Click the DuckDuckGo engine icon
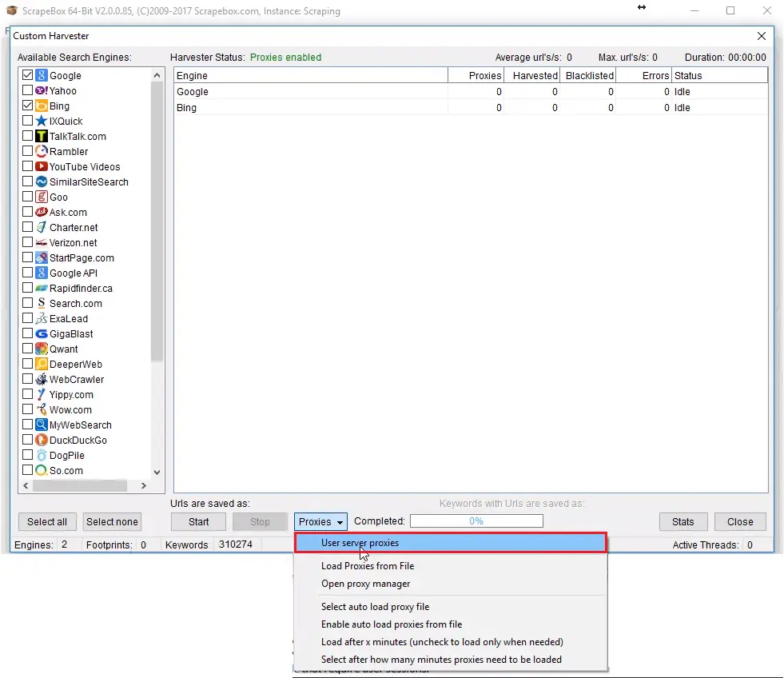The image size is (784, 678). 42,440
